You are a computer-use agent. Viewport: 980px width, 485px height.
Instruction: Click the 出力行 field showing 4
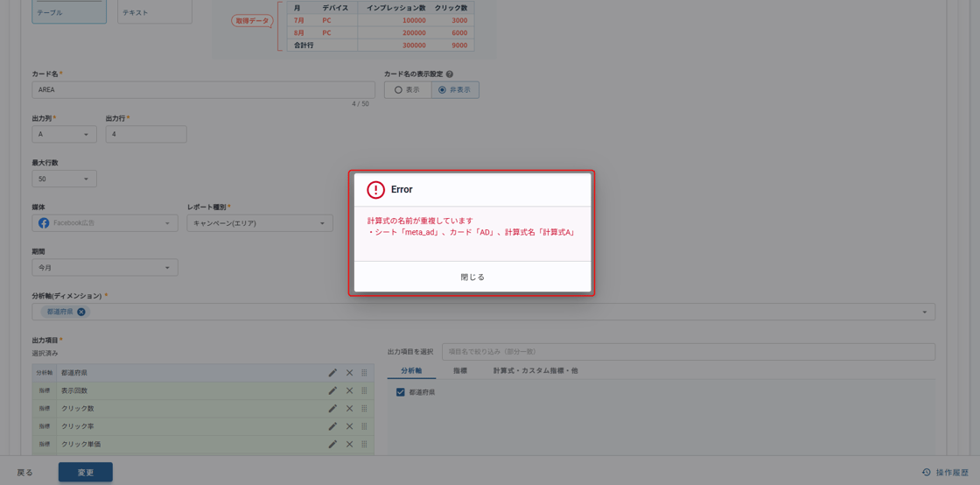[x=146, y=134]
